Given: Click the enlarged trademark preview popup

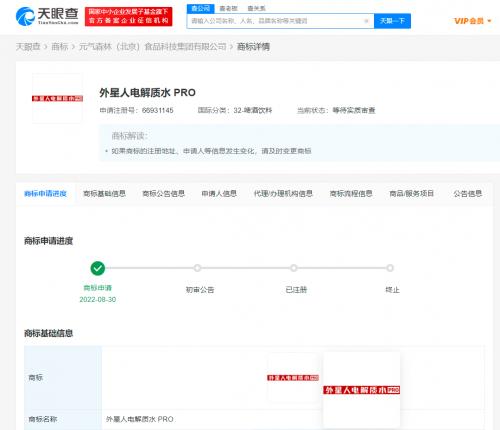Looking at the screenshot, I should [362, 390].
